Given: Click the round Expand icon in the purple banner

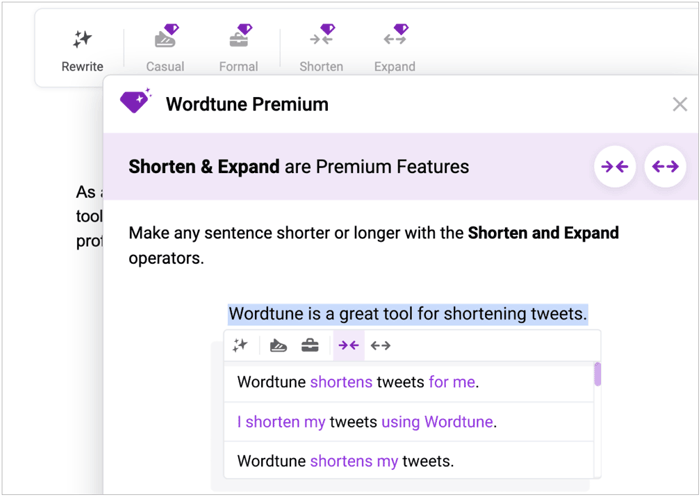Looking at the screenshot, I should coord(665,167).
